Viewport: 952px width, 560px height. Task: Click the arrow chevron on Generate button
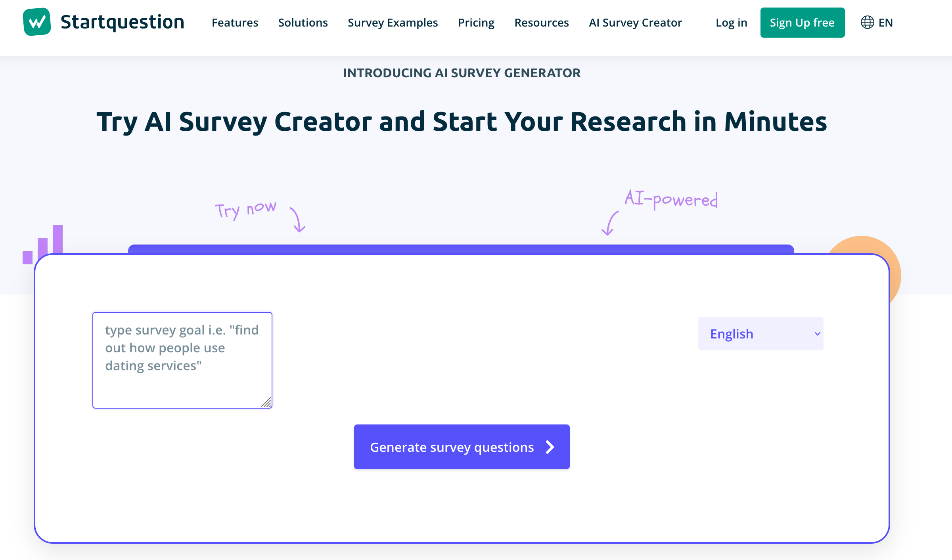pos(550,447)
